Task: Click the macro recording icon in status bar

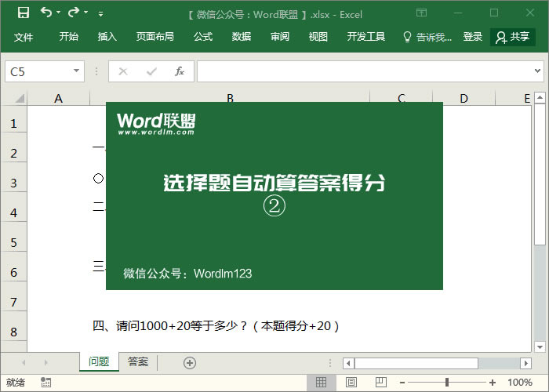Action: (46, 383)
